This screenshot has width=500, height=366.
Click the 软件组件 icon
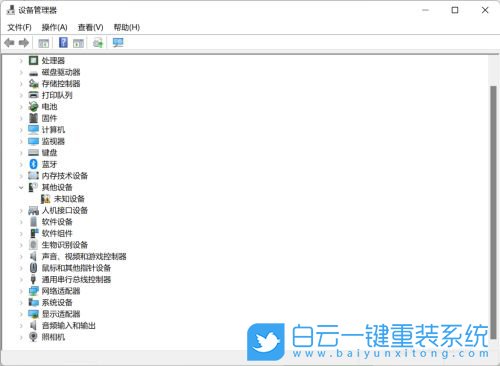point(33,233)
